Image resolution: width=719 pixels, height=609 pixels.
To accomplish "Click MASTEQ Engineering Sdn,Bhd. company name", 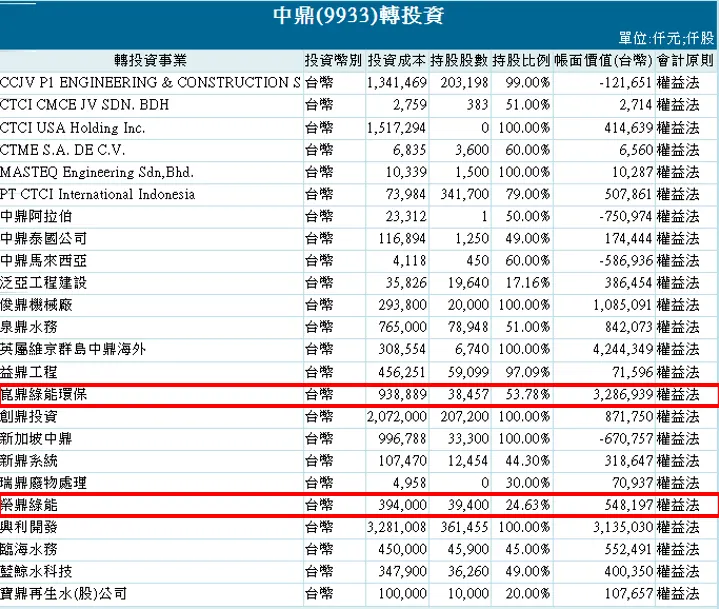I will click(x=97, y=172).
